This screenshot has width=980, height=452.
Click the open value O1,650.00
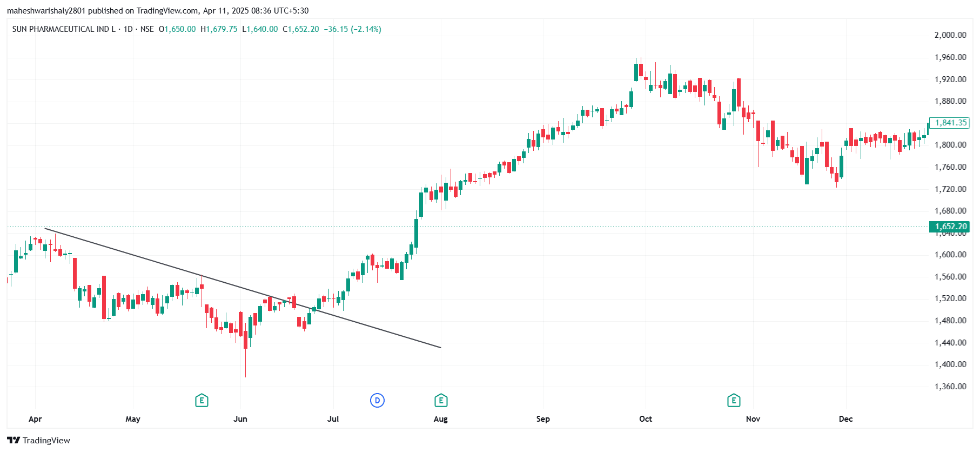pyautogui.click(x=177, y=29)
